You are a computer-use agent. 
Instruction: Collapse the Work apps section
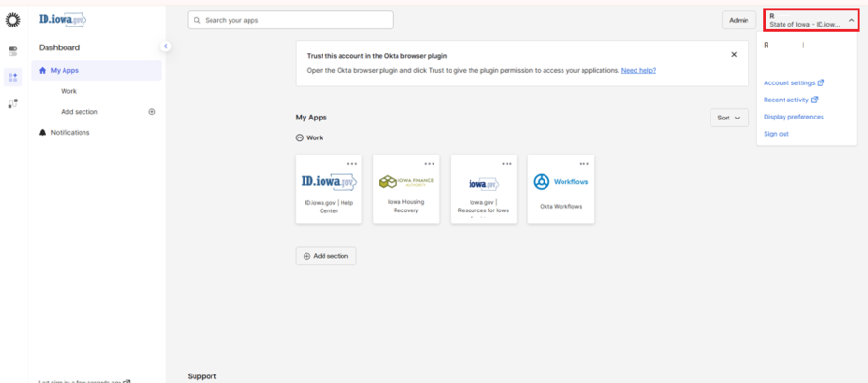click(300, 137)
